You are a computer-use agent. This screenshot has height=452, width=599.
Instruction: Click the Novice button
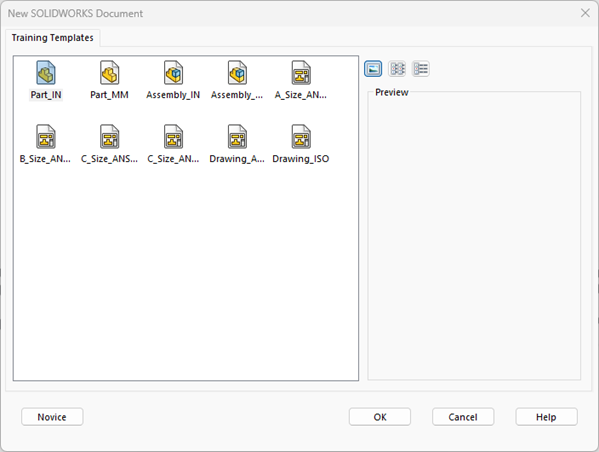click(x=52, y=417)
